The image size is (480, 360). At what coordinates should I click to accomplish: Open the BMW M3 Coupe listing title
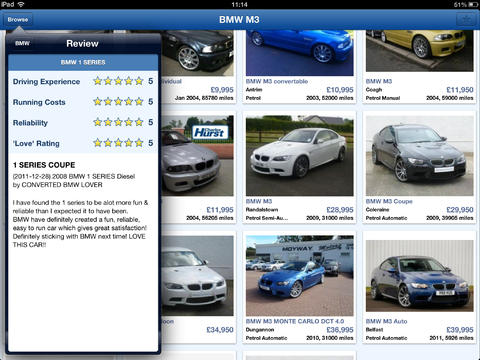[x=389, y=201]
